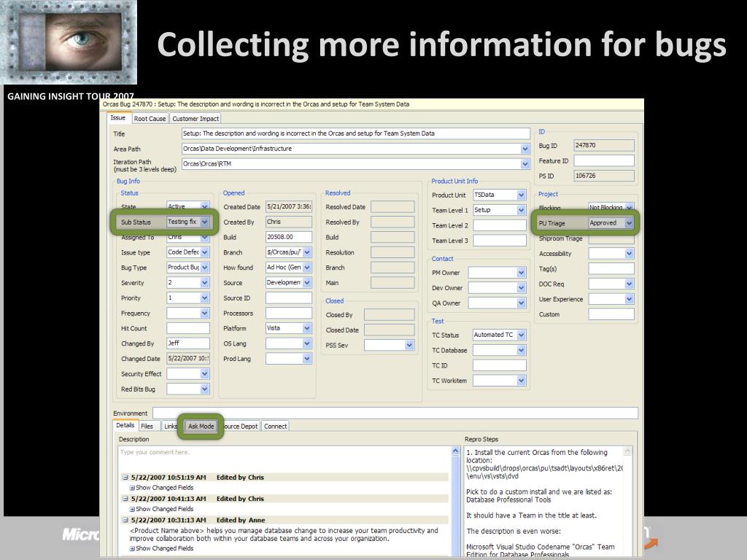Click the Feature ID field
Screen dimensions: 747x560
click(x=604, y=161)
